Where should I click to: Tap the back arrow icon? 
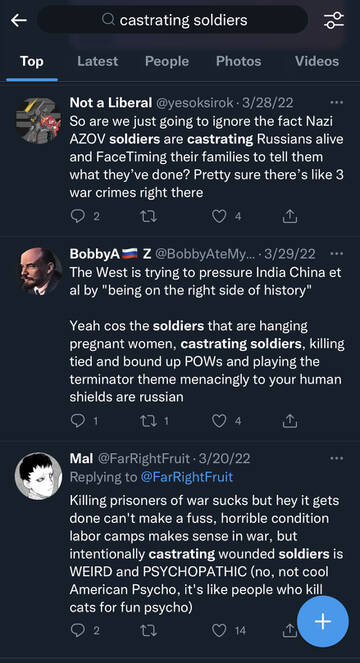[19, 20]
